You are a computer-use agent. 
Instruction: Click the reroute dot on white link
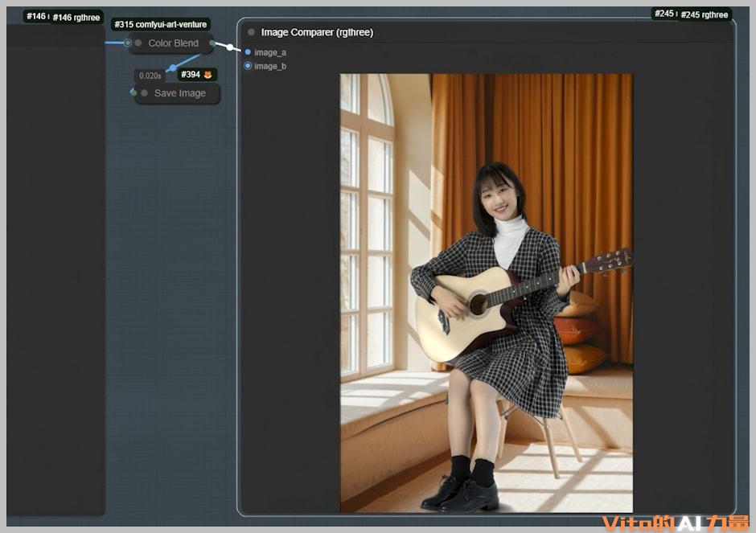click(x=230, y=47)
